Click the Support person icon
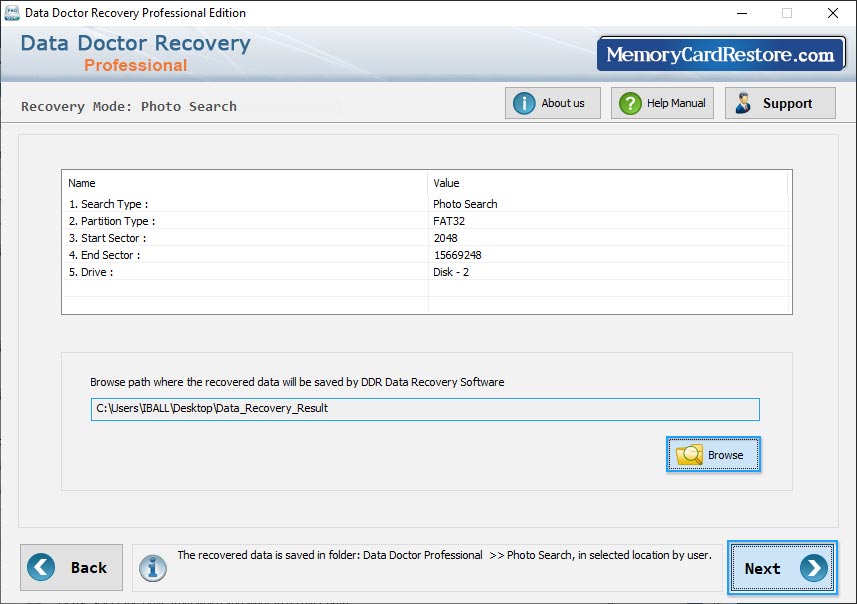The image size is (857, 604). [x=743, y=103]
